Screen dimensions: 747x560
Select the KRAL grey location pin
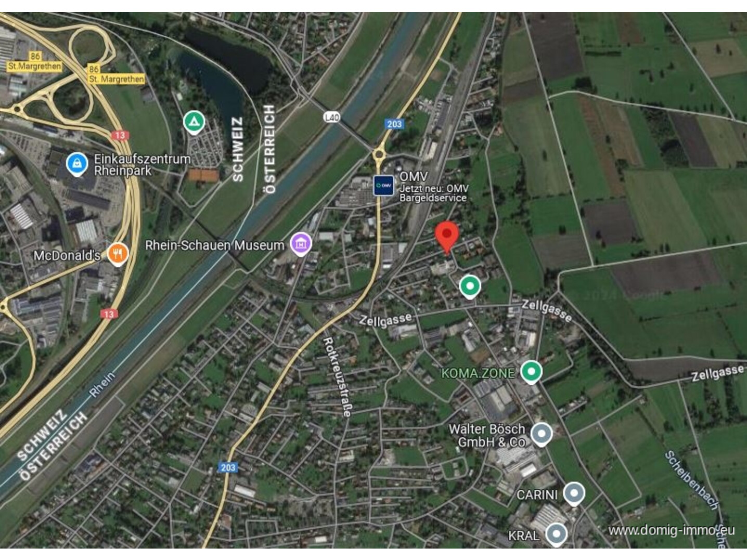[556, 534]
